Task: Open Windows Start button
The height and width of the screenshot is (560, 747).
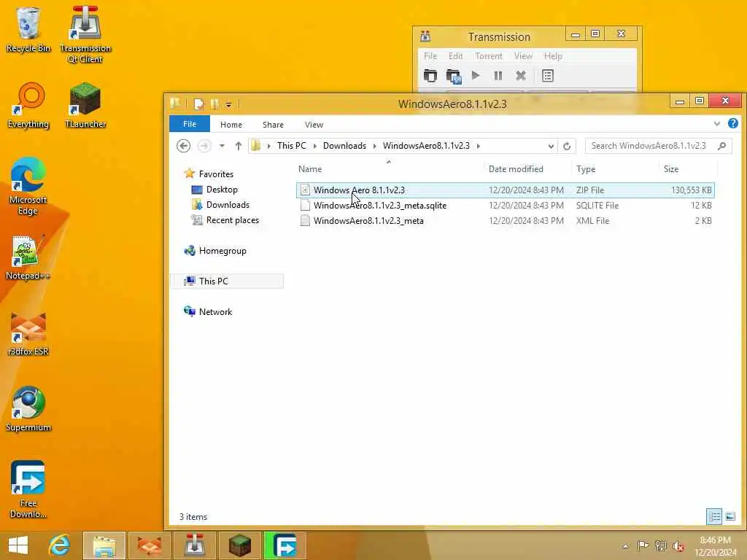Action: coord(18,545)
